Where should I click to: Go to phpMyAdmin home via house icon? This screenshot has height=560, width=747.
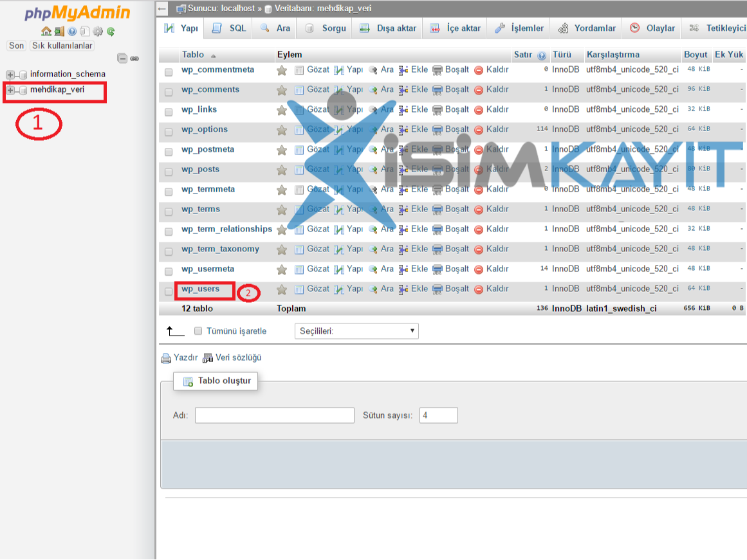coord(46,32)
